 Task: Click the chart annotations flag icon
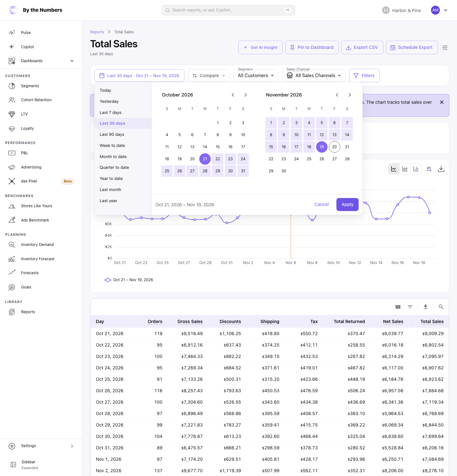[x=429, y=169]
